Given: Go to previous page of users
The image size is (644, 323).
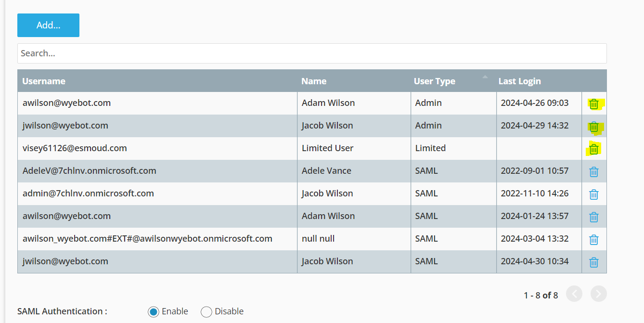Looking at the screenshot, I should coord(574,294).
